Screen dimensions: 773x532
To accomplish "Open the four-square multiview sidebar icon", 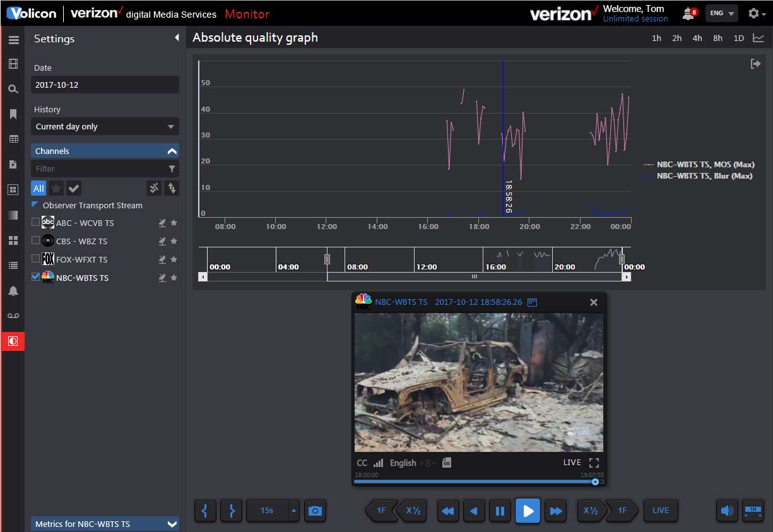I will pos(13,240).
